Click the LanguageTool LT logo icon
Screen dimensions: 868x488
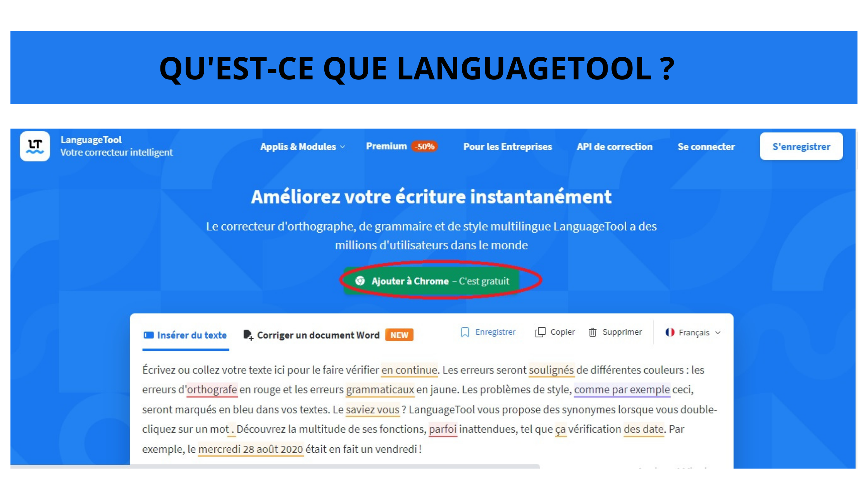[x=35, y=146]
